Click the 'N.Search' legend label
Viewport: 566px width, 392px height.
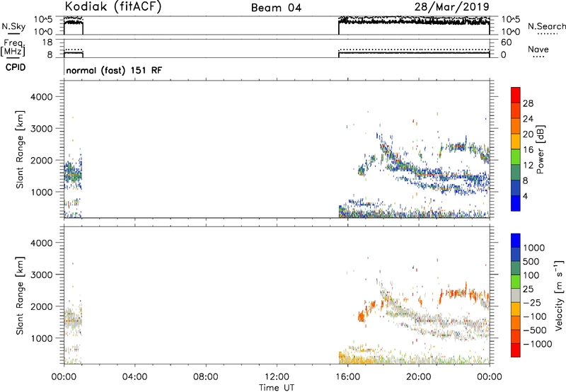coord(547,26)
